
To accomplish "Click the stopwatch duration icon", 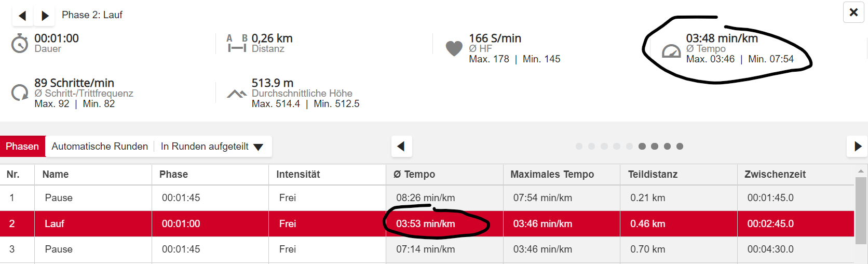I will tap(20, 44).
